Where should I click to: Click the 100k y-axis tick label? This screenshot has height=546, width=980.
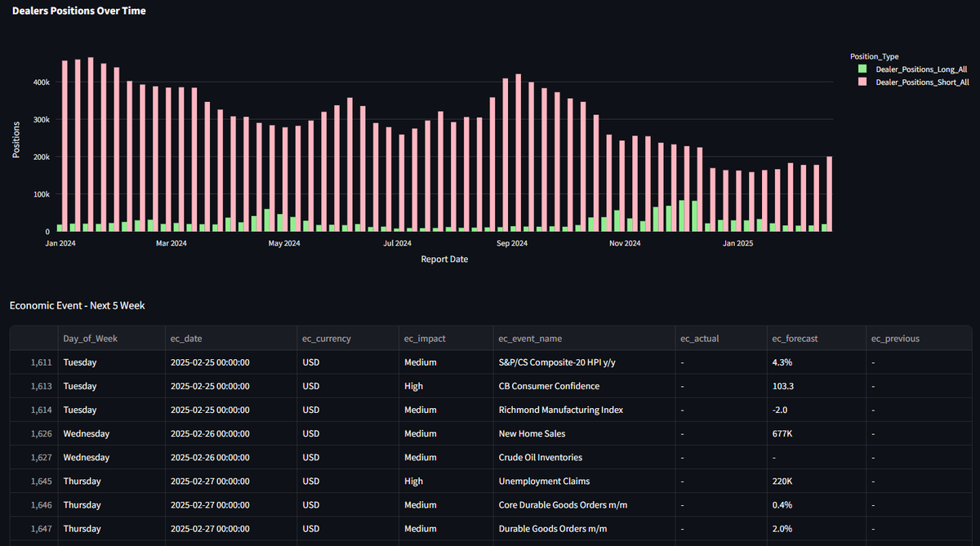click(41, 194)
